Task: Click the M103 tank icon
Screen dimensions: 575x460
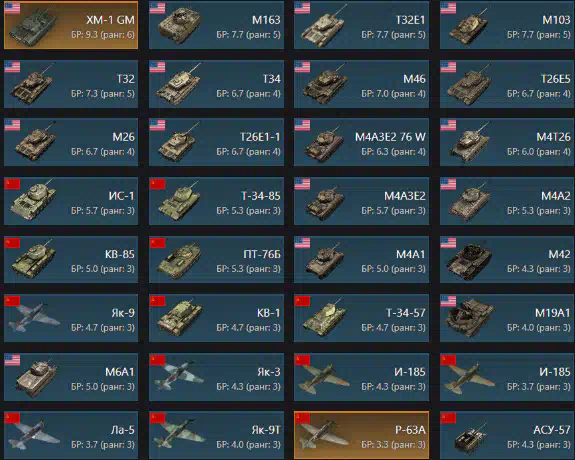Action: pos(469,26)
